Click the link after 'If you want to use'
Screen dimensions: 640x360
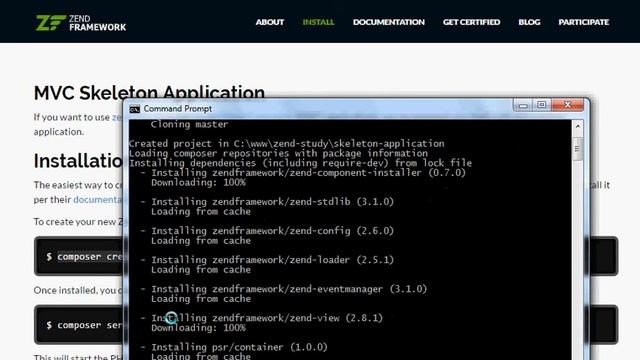point(117,117)
